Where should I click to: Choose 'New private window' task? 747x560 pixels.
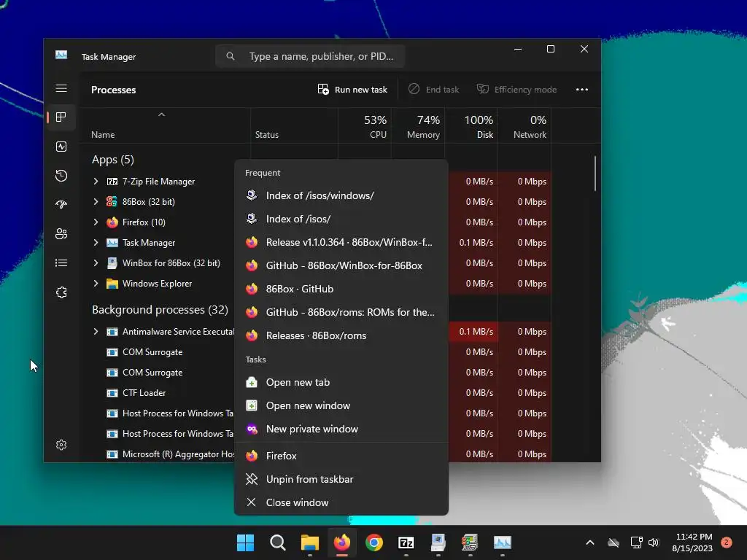pos(341,429)
